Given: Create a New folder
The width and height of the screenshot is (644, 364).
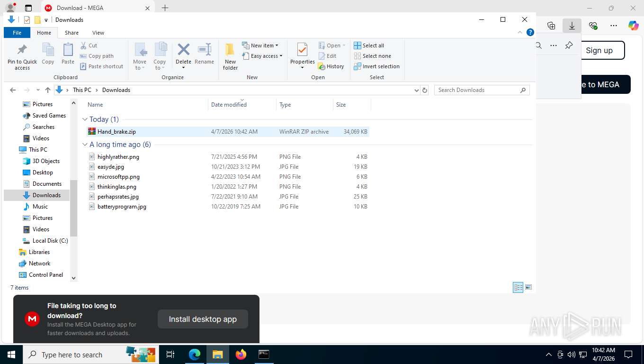Looking at the screenshot, I should (x=230, y=56).
